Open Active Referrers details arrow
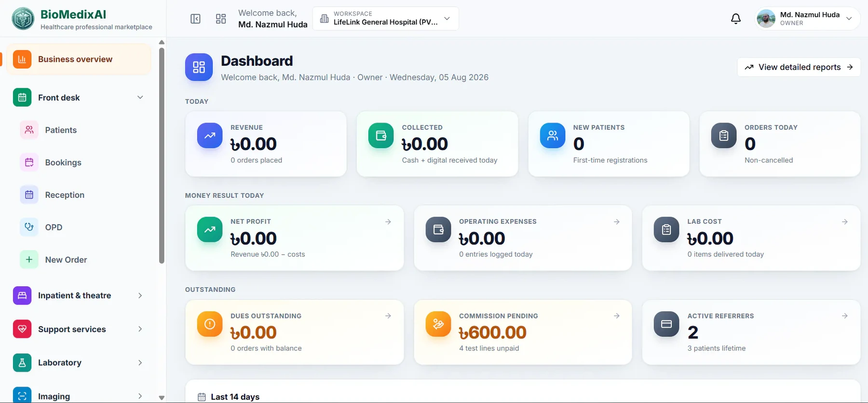The width and height of the screenshot is (868, 403). (845, 316)
